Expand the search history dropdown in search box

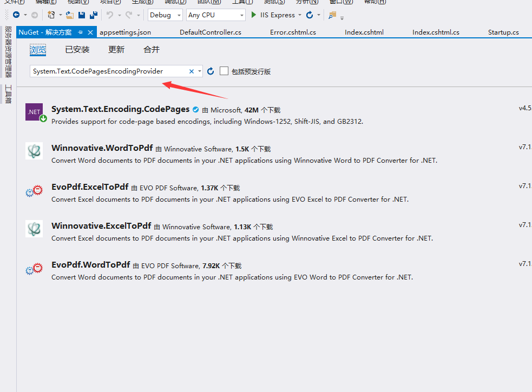(x=200, y=71)
